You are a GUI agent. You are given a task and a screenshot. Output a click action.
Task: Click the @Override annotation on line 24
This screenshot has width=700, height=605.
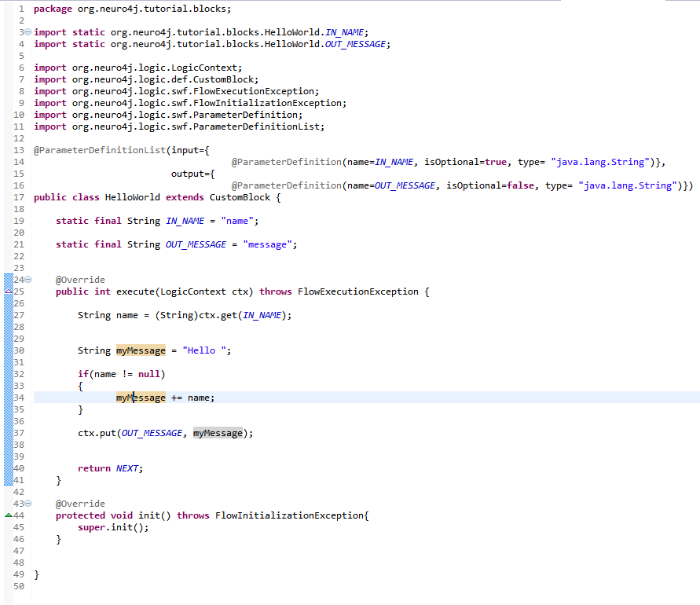pos(80,280)
